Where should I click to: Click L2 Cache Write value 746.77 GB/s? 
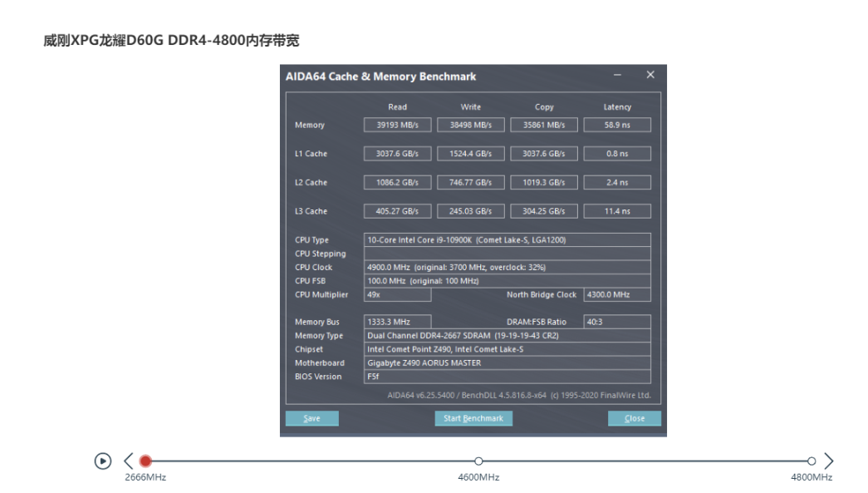click(470, 182)
